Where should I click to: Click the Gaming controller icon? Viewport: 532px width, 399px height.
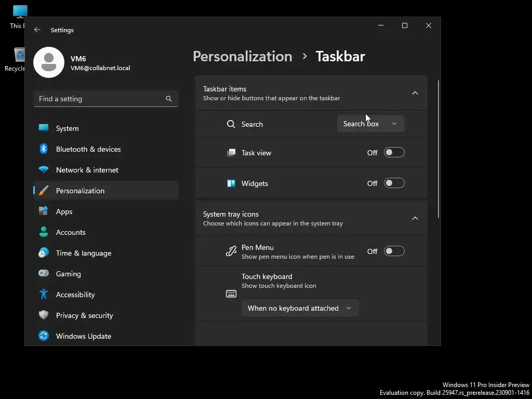44,274
